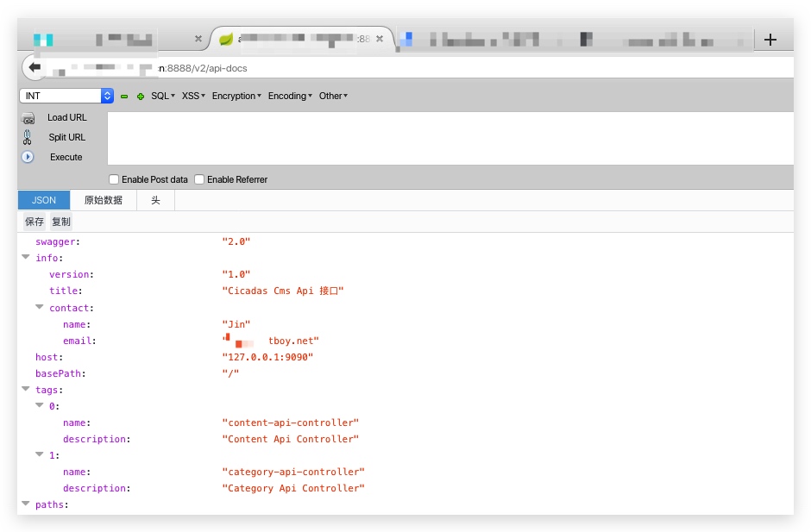Click the 保存 save button

pyautogui.click(x=35, y=222)
